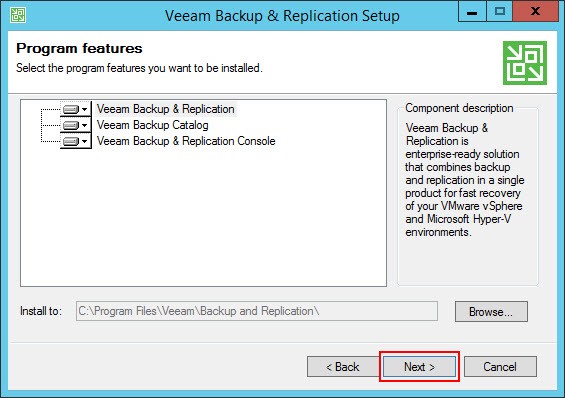Click the Next button
Viewport: 565px width, 398px height.
(419, 367)
